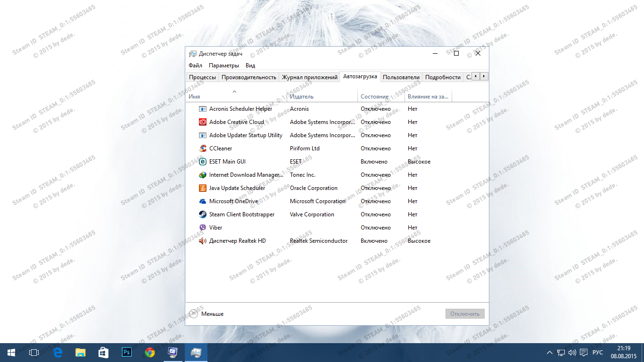Open the volume control in system tray

click(x=572, y=353)
